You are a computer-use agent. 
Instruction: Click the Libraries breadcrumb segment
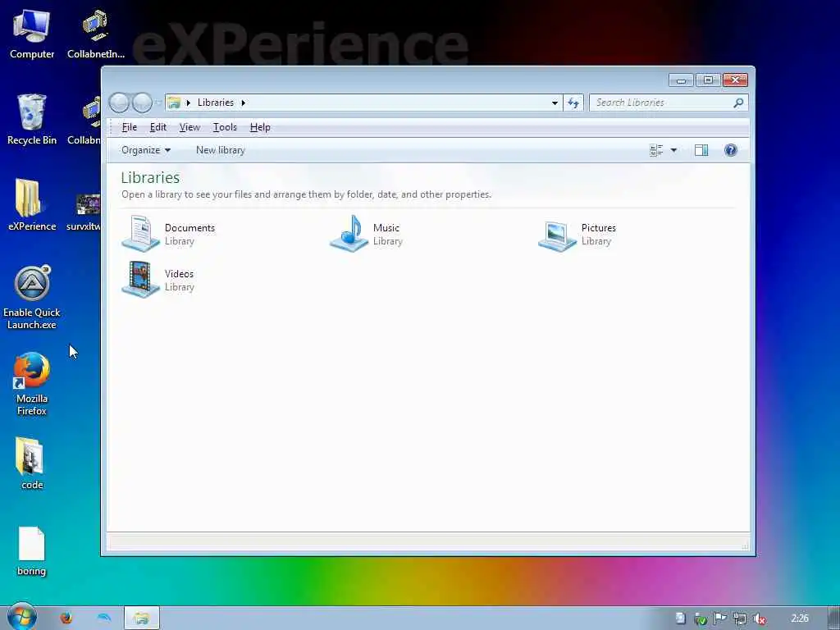pyautogui.click(x=216, y=103)
